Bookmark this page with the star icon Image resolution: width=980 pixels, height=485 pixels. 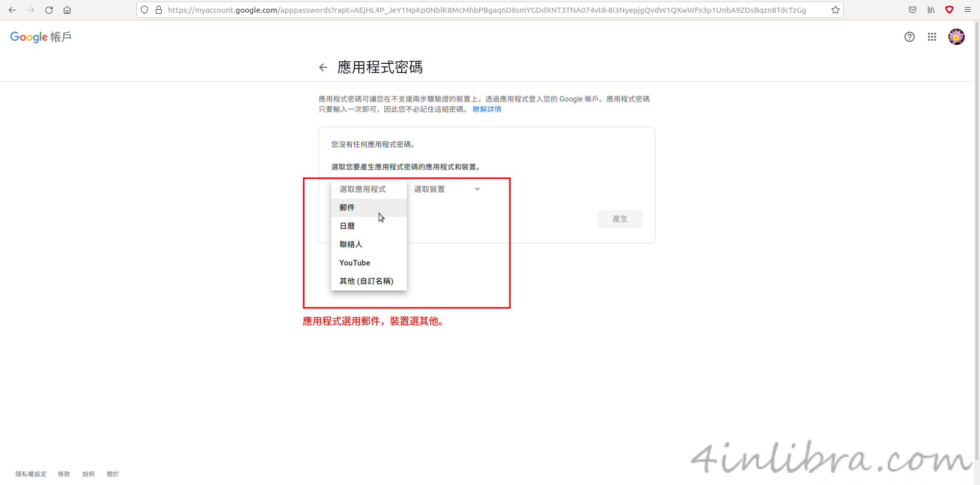point(835,10)
